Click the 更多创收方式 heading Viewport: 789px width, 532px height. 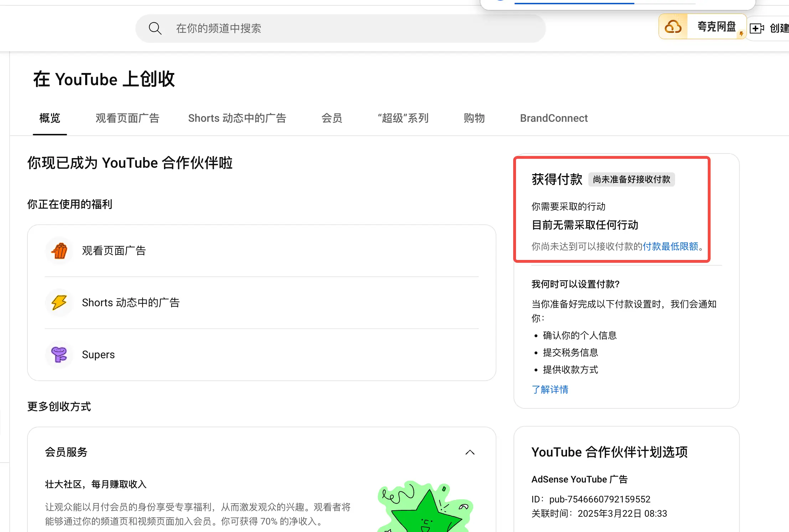pos(59,407)
